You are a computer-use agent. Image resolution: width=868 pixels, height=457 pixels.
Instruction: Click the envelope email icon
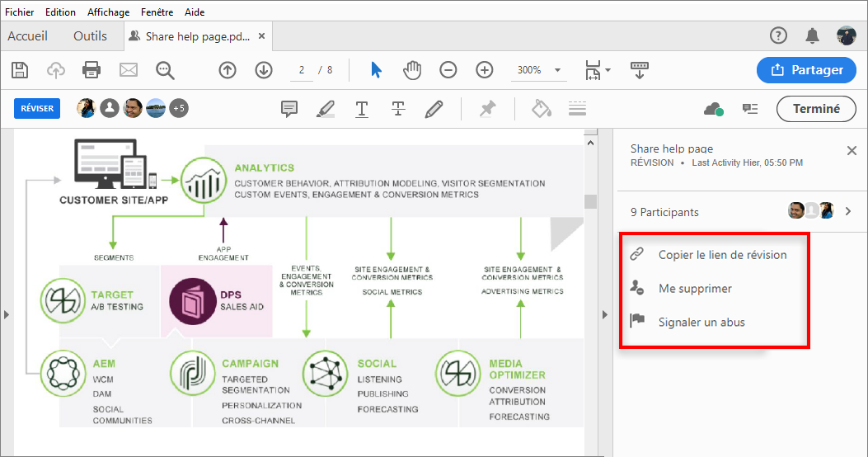[x=129, y=70]
